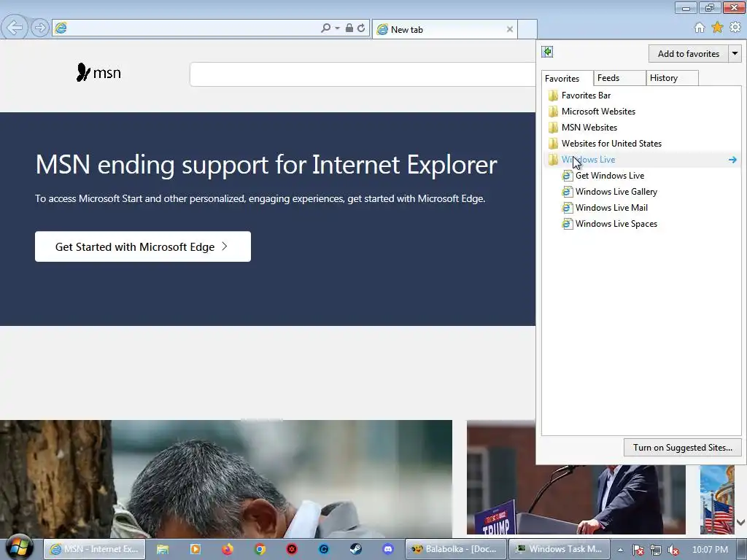Click Get Started with Microsoft Edge button
The image size is (747, 560).
(143, 246)
